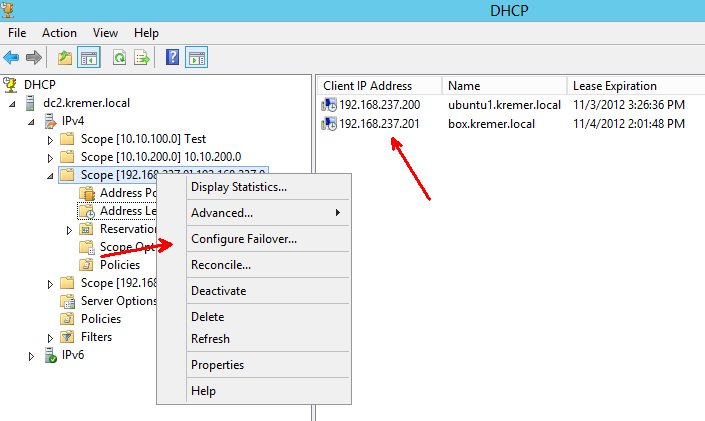This screenshot has height=421, width=705.
Task: Sort by Client IP Address column header
Action: click(x=367, y=86)
